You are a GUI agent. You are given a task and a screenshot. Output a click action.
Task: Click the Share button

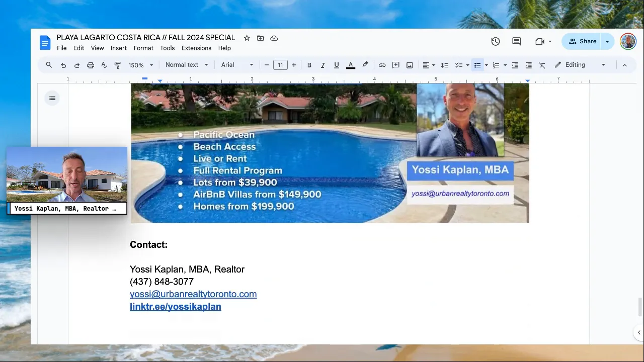(582, 41)
